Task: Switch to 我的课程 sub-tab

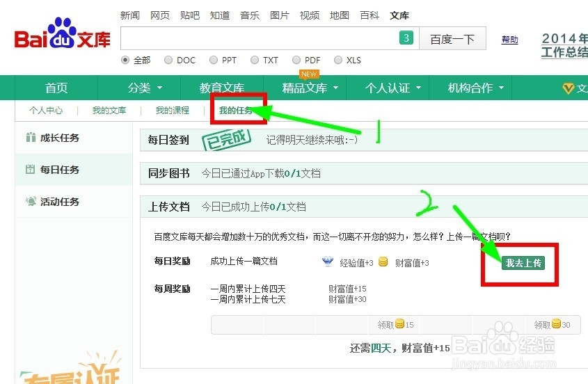Action: coord(173,110)
